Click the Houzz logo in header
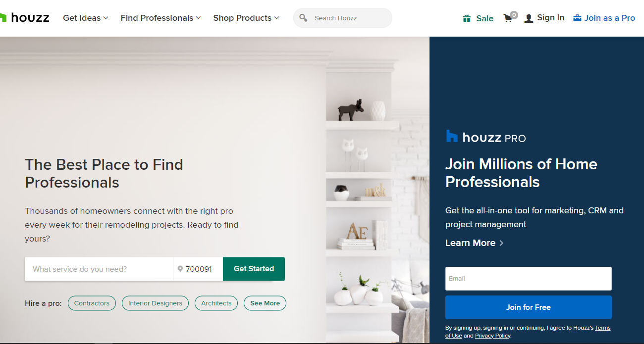This screenshot has width=644, height=344. [x=25, y=18]
